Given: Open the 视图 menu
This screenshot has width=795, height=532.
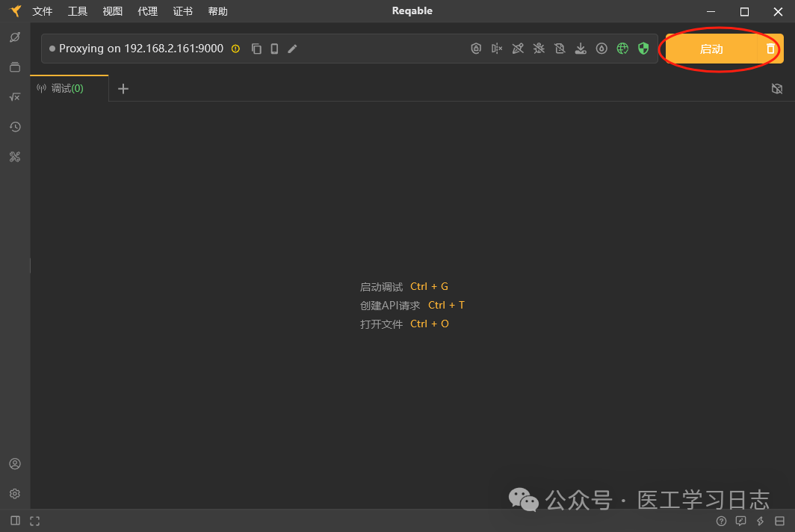Looking at the screenshot, I should click(113, 11).
